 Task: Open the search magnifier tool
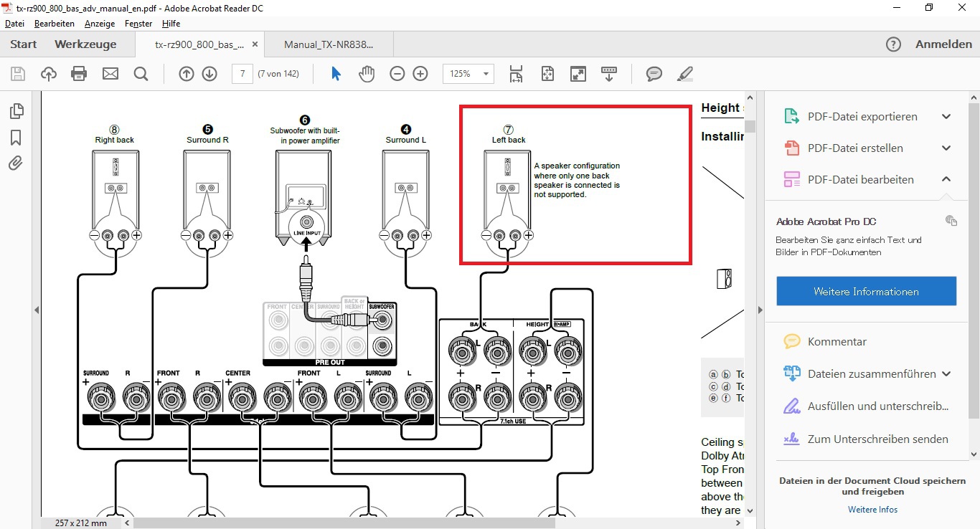coord(141,74)
